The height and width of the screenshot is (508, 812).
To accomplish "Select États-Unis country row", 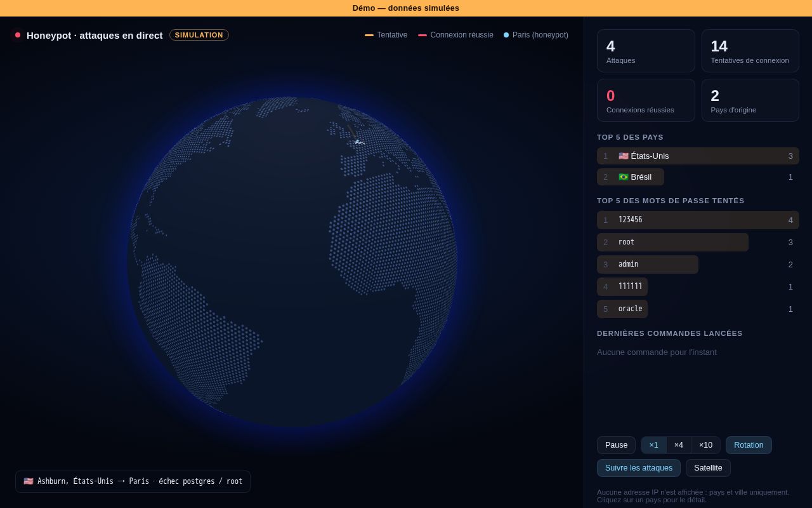I will (x=698, y=156).
